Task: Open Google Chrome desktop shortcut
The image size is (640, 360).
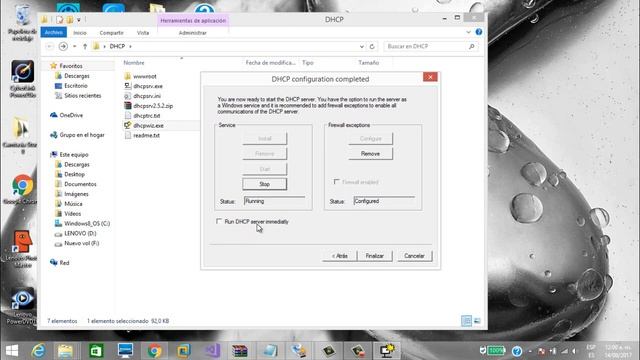Action: (22, 190)
